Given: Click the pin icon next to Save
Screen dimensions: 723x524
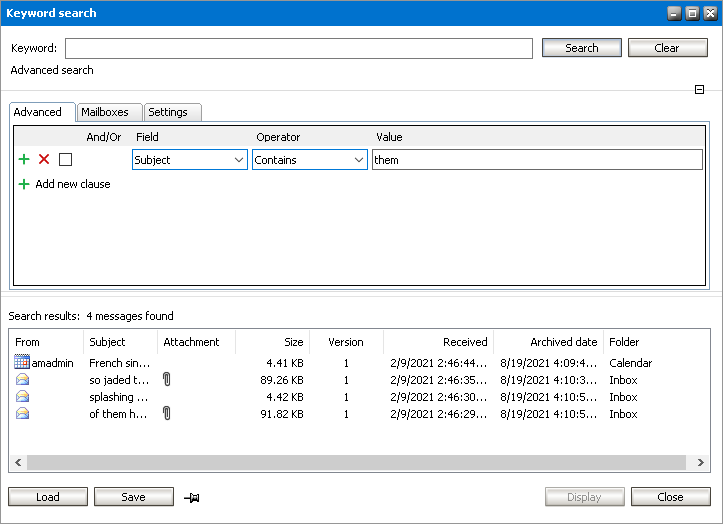Looking at the screenshot, I should click(192, 497).
